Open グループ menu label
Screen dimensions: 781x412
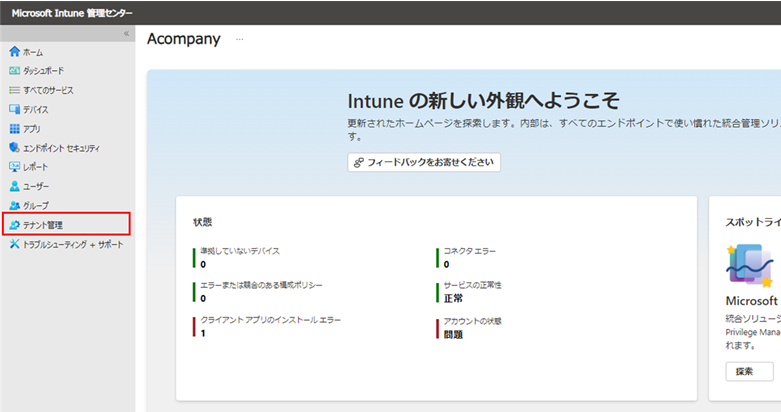point(36,205)
